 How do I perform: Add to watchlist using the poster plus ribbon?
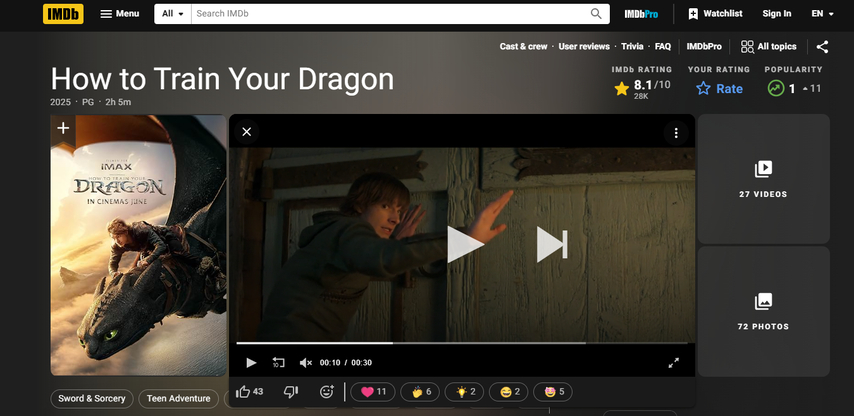(x=63, y=130)
